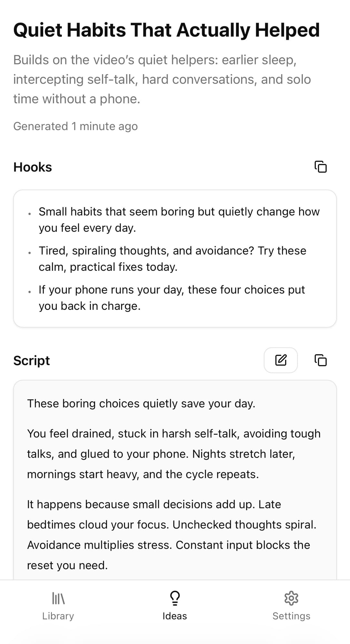Select the hook starting "If your phone runs"

(x=171, y=298)
